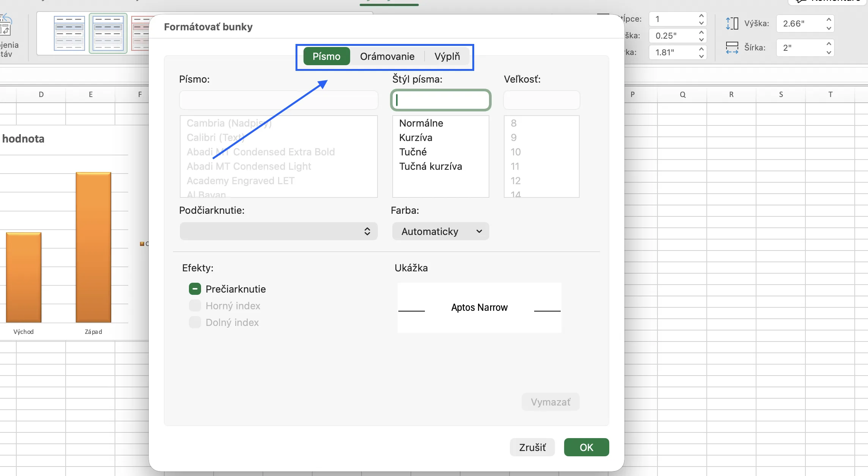Image resolution: width=868 pixels, height=476 pixels.
Task: Select font size 8
Action: (514, 123)
